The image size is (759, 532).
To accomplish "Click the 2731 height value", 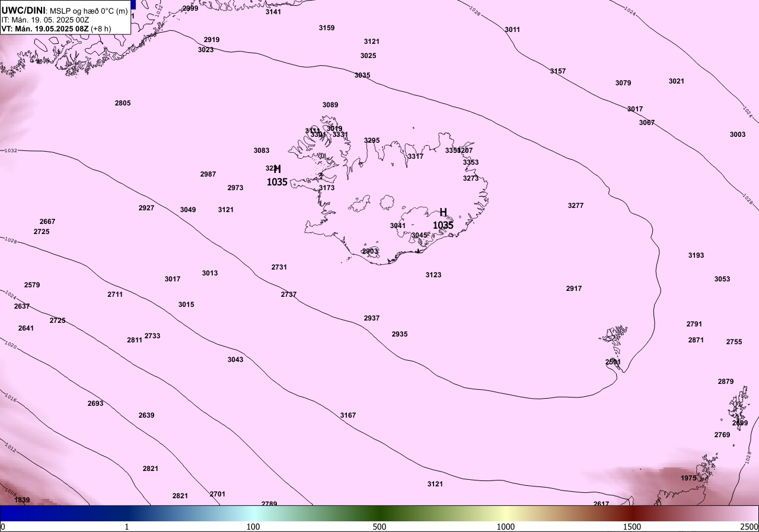I will click(x=279, y=267).
